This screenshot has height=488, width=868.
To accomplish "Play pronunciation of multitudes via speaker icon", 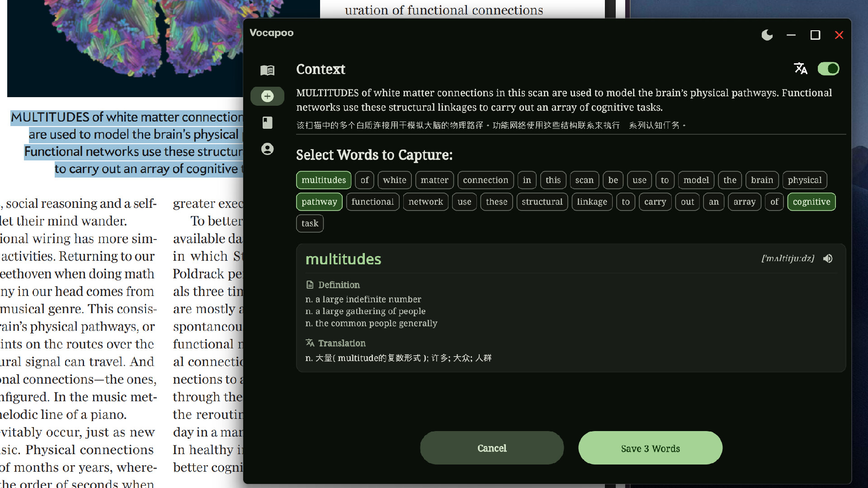I will pyautogui.click(x=828, y=258).
